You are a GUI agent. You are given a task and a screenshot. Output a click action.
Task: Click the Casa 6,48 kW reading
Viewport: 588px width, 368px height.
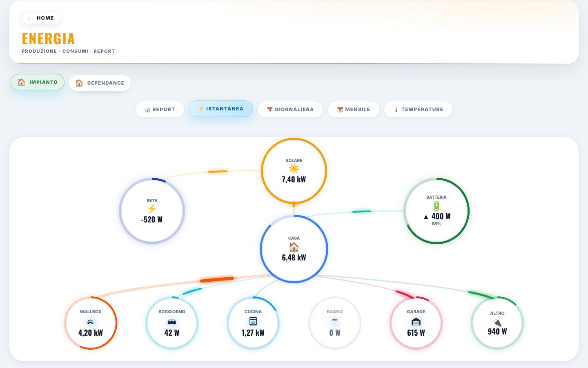pyautogui.click(x=294, y=258)
